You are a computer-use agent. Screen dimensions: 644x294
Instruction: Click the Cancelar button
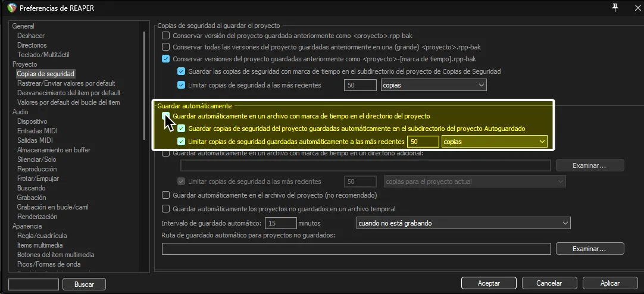pos(549,283)
